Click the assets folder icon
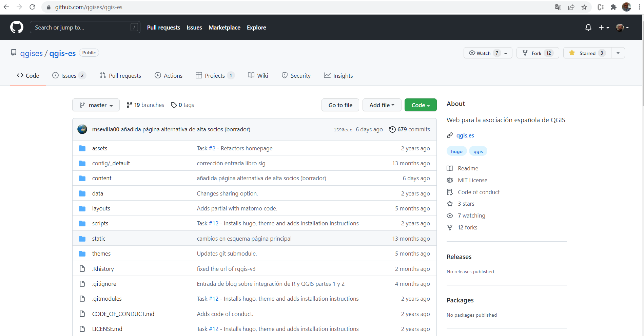 click(82, 148)
